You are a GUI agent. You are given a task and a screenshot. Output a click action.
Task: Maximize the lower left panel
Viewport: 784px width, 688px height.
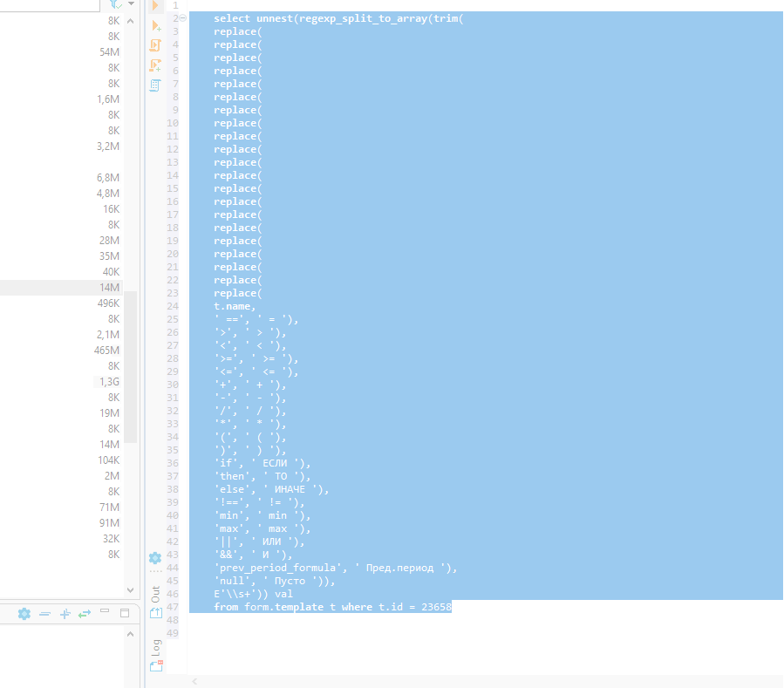[x=125, y=613]
